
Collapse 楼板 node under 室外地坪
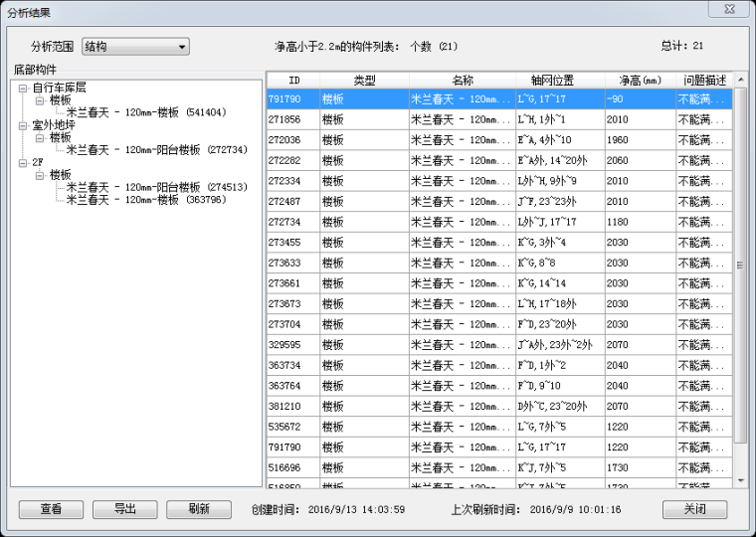[x=40, y=138]
